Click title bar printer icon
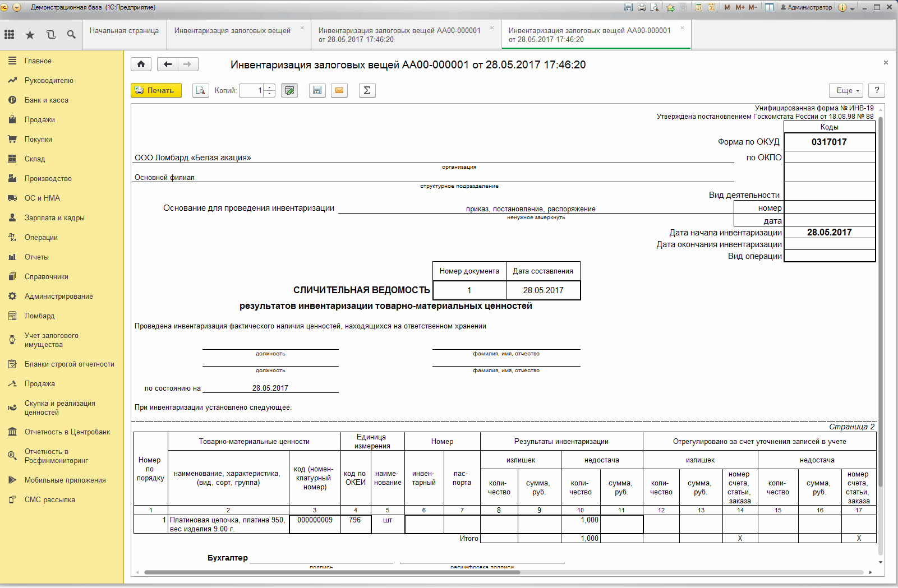The image size is (898, 588). pyautogui.click(x=642, y=7)
